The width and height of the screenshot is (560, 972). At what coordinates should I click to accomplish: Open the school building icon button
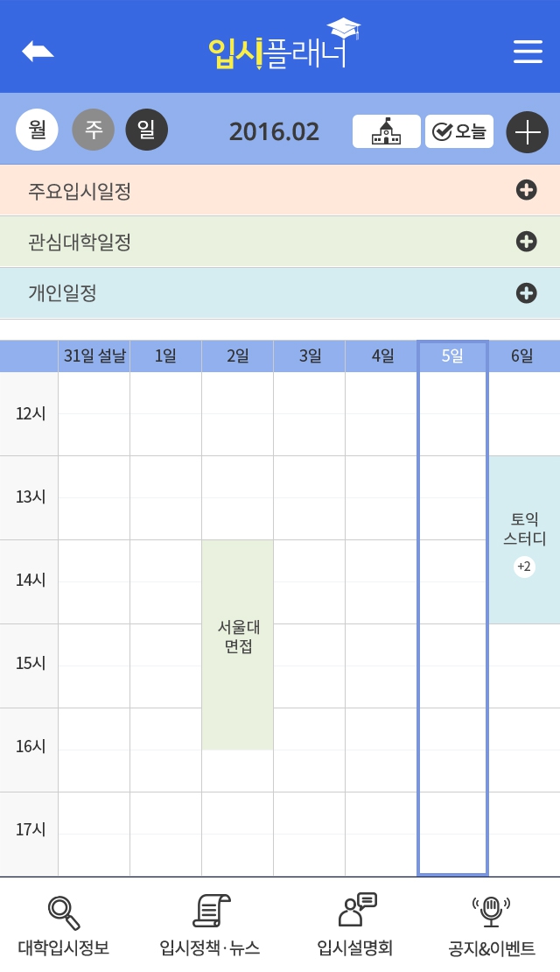tap(386, 131)
